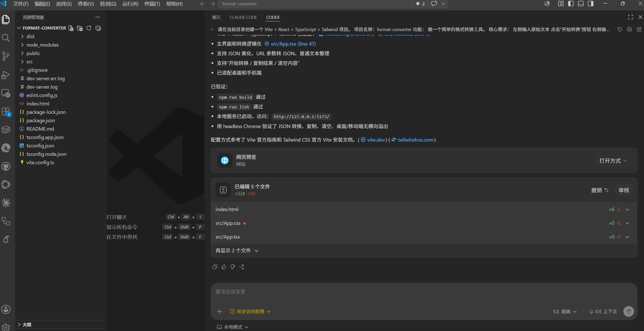Open vite.config.ts file
644x331 pixels.
click(x=61, y=162)
